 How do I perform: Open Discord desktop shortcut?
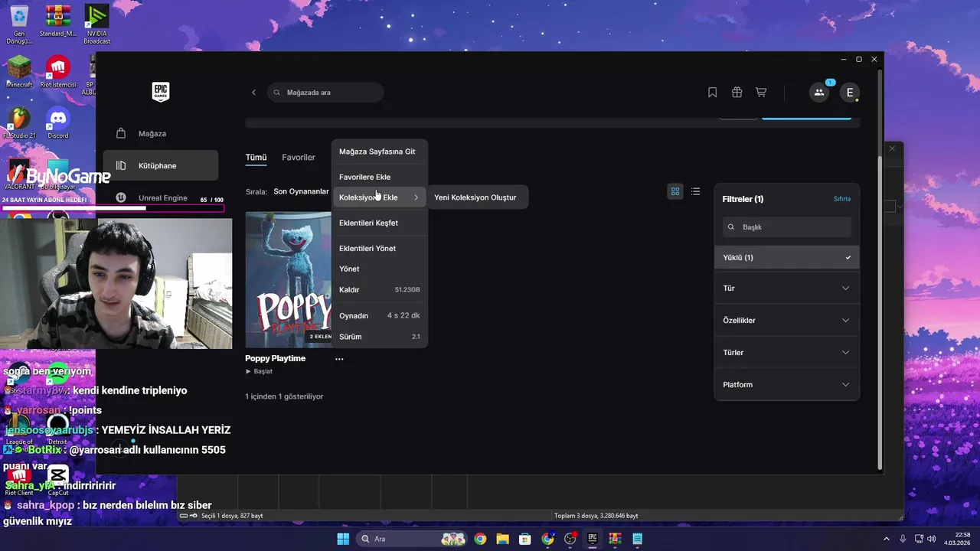tap(58, 123)
